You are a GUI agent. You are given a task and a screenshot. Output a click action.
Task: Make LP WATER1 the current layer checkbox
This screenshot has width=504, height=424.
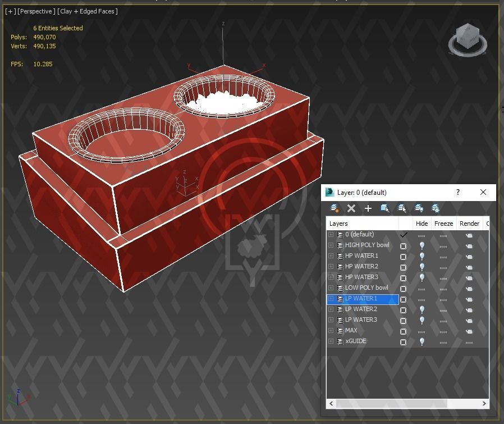coord(403,300)
